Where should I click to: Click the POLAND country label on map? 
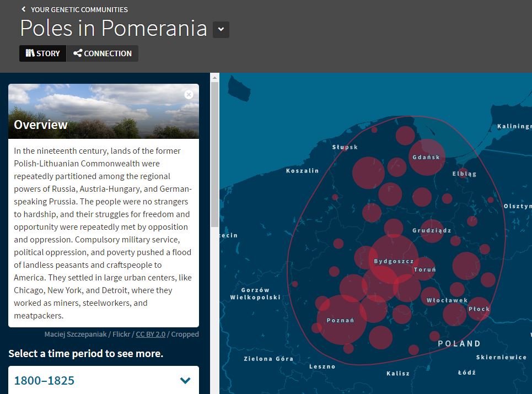[459, 343]
